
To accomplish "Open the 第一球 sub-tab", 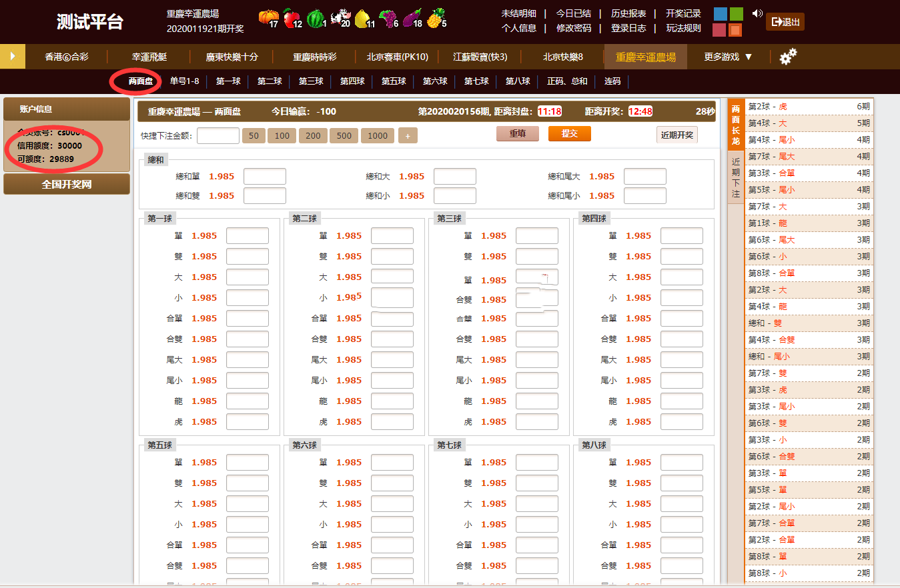I will [228, 81].
